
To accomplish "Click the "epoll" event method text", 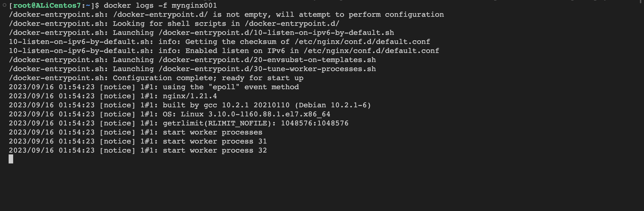I will [224, 87].
